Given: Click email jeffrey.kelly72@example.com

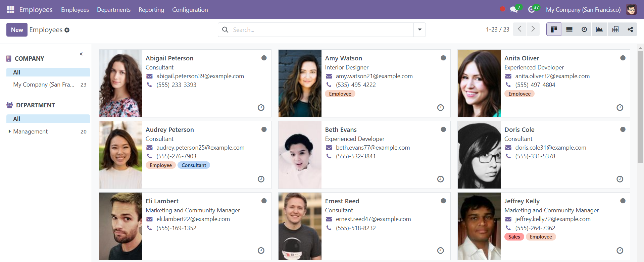Looking at the screenshot, I should click(x=553, y=219).
